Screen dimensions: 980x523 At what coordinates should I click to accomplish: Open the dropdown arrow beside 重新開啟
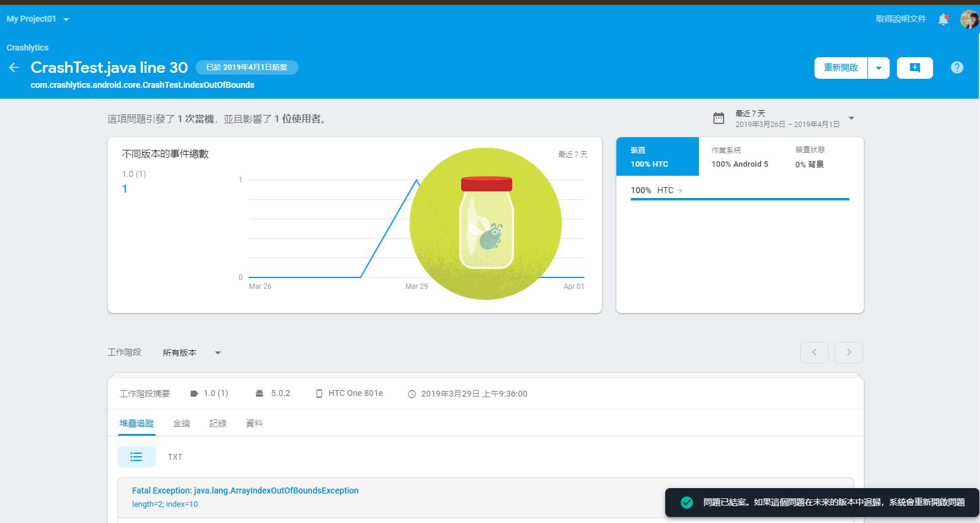[x=878, y=68]
